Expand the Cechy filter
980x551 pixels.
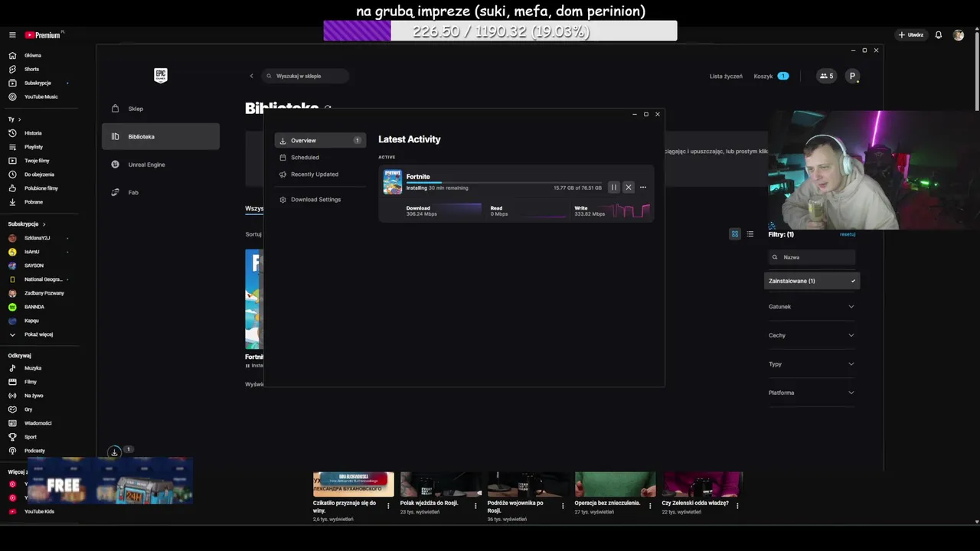coord(812,335)
